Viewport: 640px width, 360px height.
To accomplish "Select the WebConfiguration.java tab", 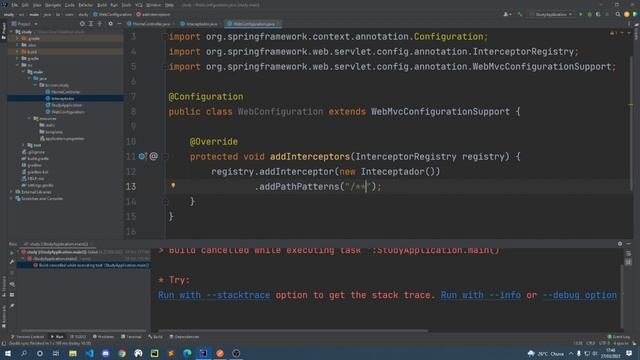I will tap(253, 24).
